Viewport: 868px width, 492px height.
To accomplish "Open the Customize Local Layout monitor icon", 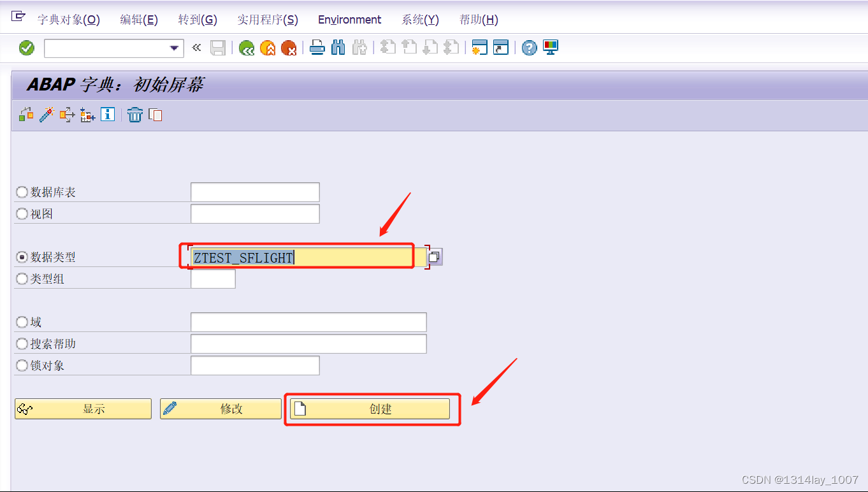I will coord(550,48).
